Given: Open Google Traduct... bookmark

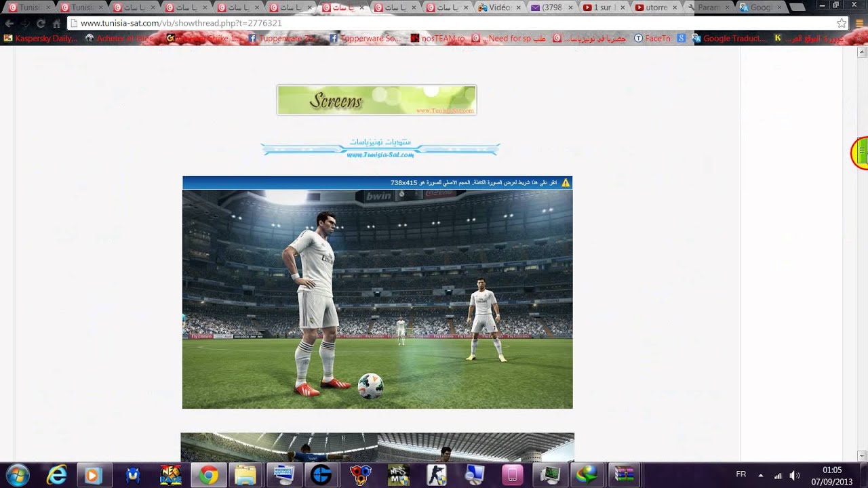Looking at the screenshot, I should pyautogui.click(x=729, y=39).
